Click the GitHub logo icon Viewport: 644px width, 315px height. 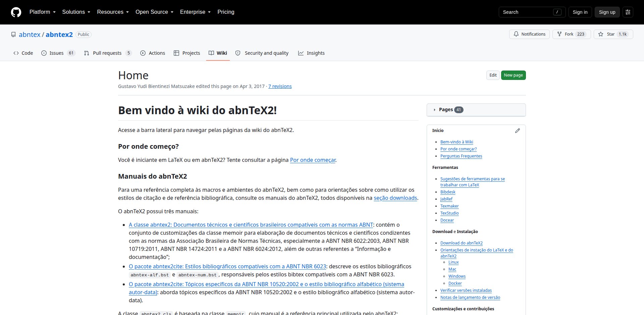(x=16, y=12)
